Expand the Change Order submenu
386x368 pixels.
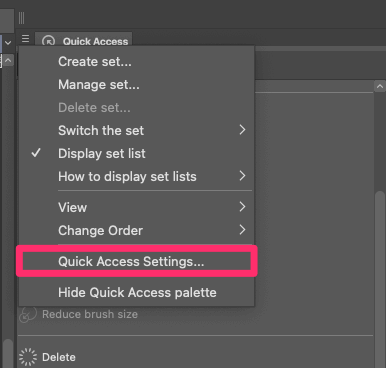pyautogui.click(x=242, y=230)
